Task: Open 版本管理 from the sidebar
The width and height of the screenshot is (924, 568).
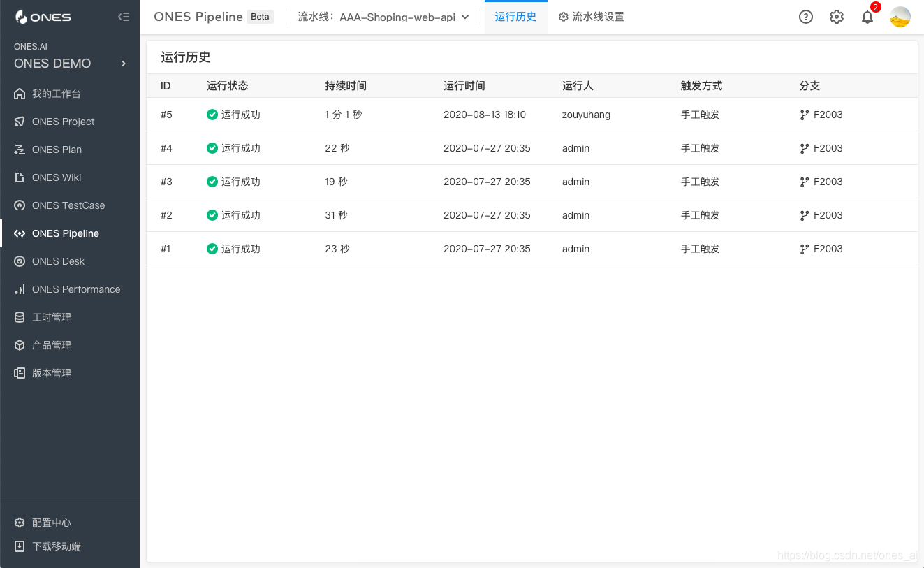Action: click(70, 373)
